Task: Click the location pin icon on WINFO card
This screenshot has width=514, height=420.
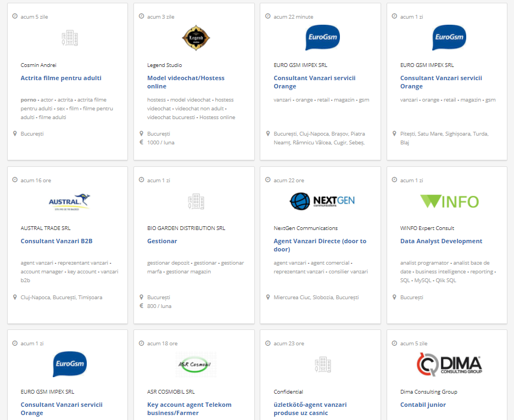Action: pyautogui.click(x=394, y=297)
